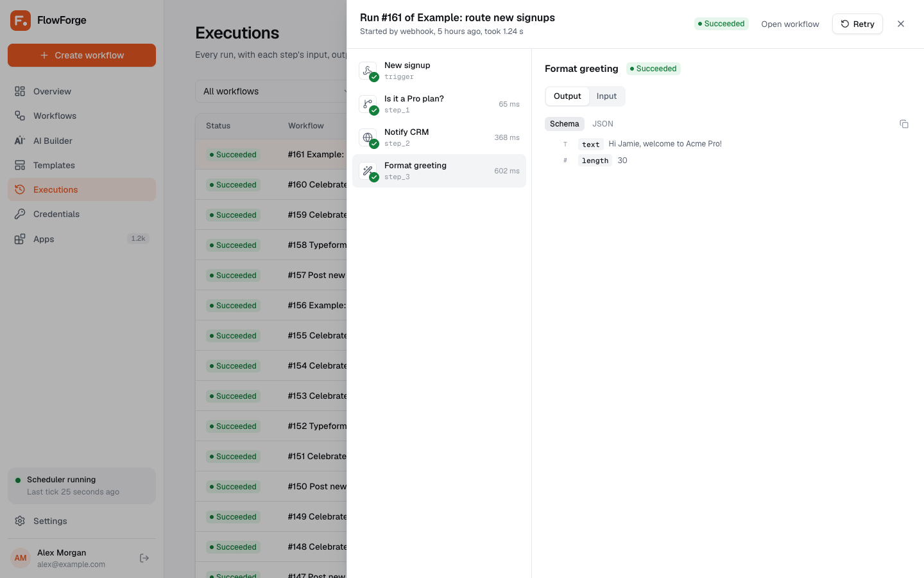The height and width of the screenshot is (578, 924).
Task: Click the Scheduler running status card
Action: click(81, 486)
